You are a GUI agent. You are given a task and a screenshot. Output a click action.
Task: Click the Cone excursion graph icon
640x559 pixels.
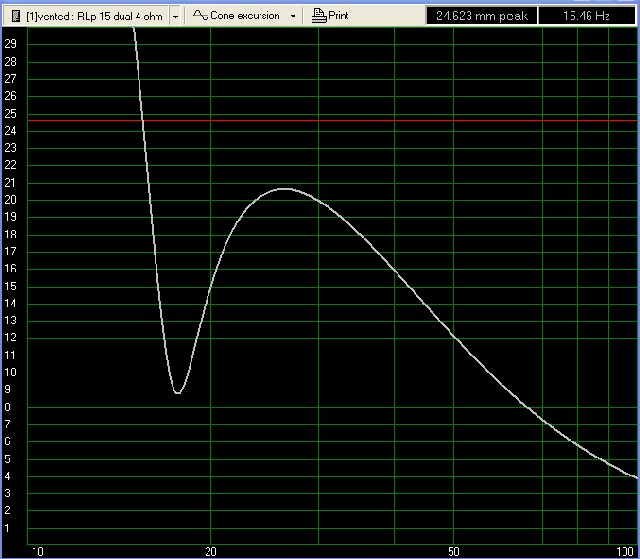coord(200,16)
